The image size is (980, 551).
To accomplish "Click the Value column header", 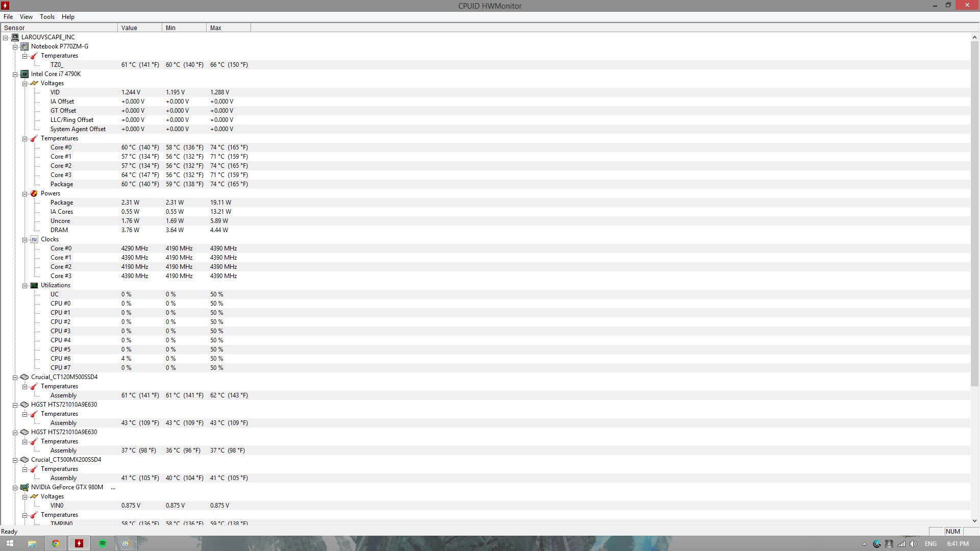I will click(140, 28).
